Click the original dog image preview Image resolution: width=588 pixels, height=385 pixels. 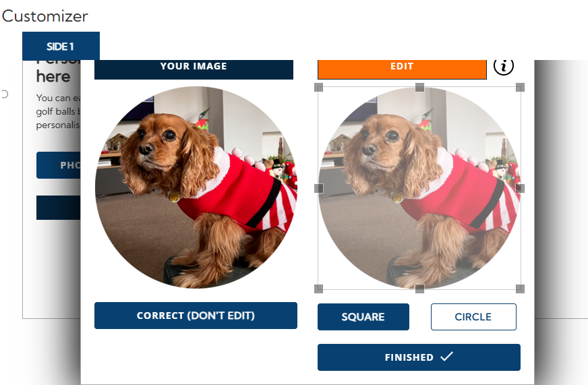click(196, 187)
